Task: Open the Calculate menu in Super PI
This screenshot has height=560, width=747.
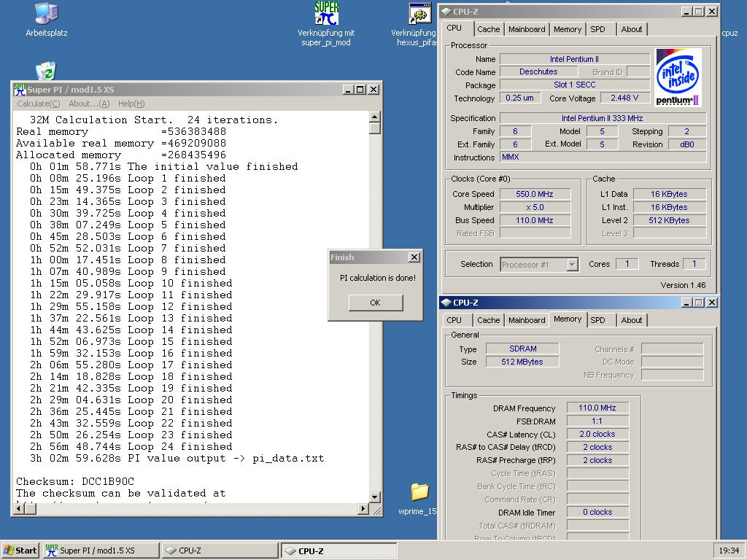Action: pyautogui.click(x=39, y=104)
